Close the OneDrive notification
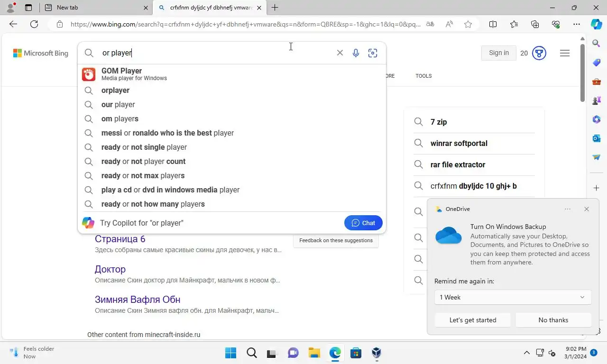Image resolution: width=607 pixels, height=364 pixels. coord(587,209)
